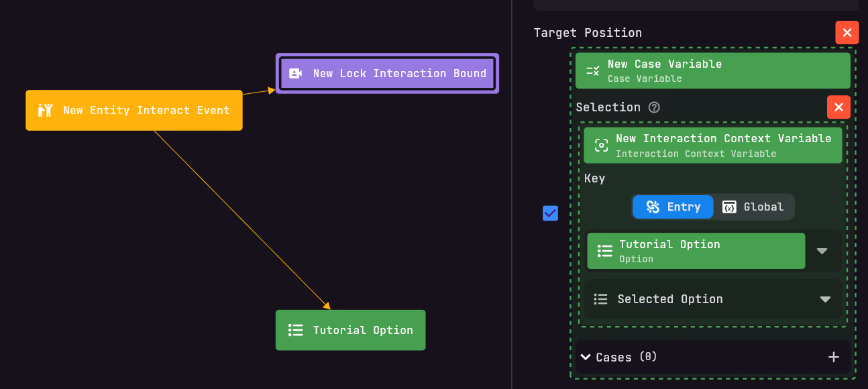Viewport: 868px width, 389px height.
Task: Open the dropdown arrow beside Tutorial Option entry
Action: (822, 251)
